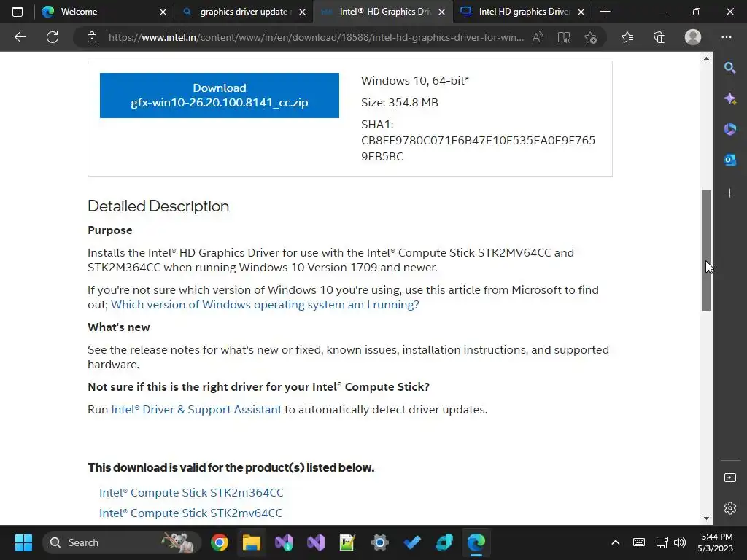
Task: View site information lock icon
Action: point(92,37)
